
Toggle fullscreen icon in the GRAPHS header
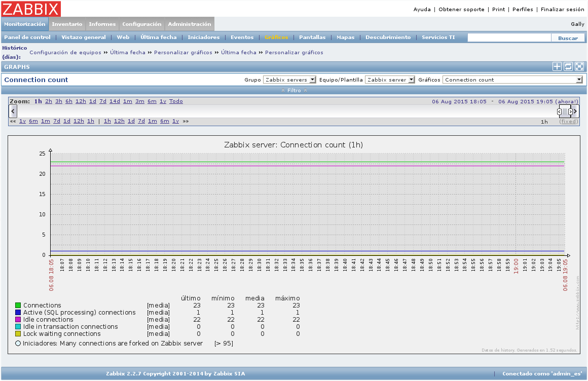(x=579, y=66)
